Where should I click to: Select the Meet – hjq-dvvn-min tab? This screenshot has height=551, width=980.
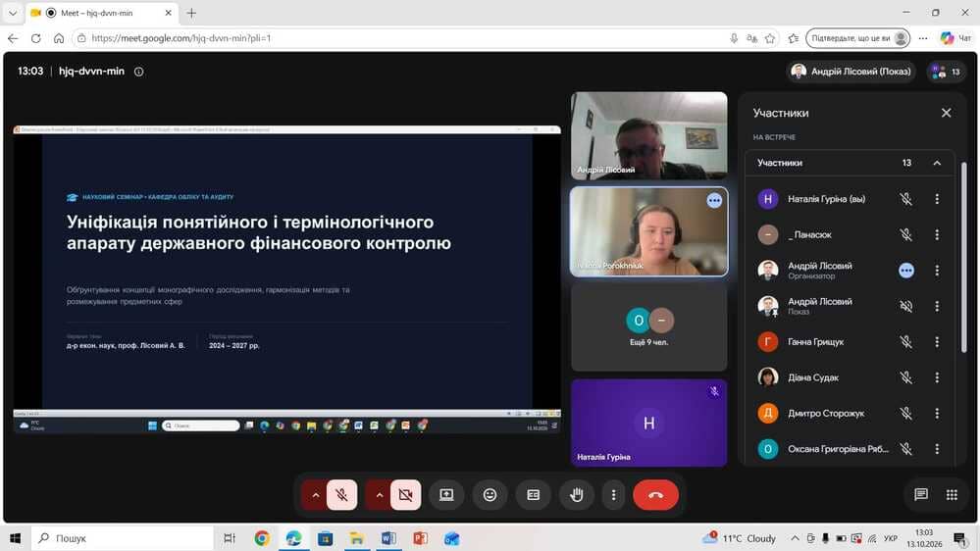point(102,13)
